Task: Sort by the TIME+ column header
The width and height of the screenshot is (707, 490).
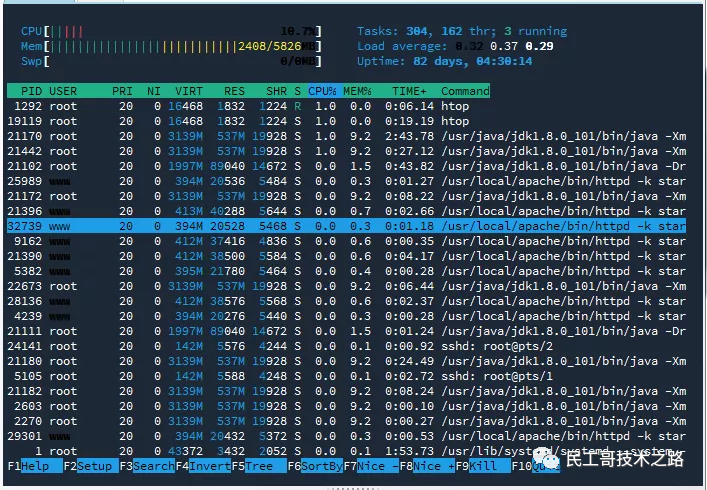Action: click(x=409, y=91)
